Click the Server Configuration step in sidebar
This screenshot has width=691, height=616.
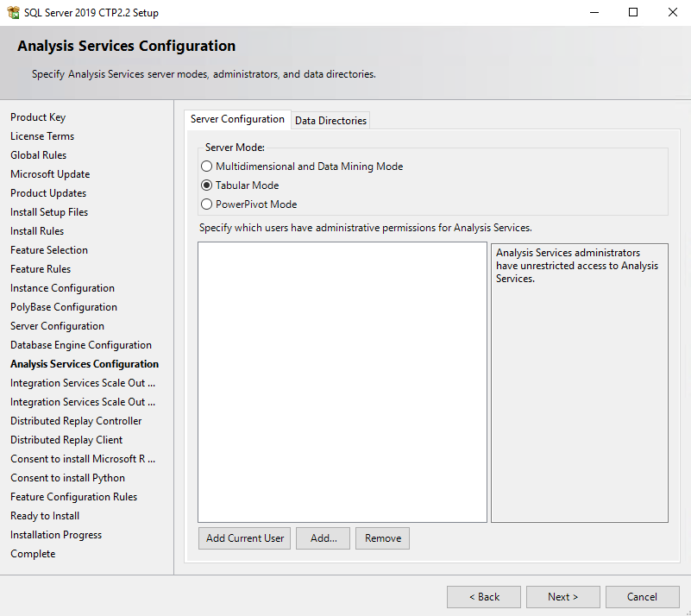click(x=57, y=325)
